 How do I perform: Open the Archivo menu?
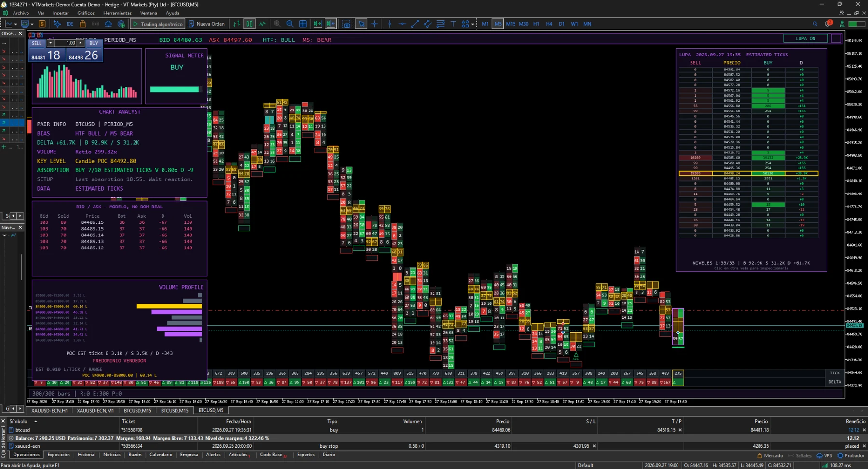(x=21, y=13)
